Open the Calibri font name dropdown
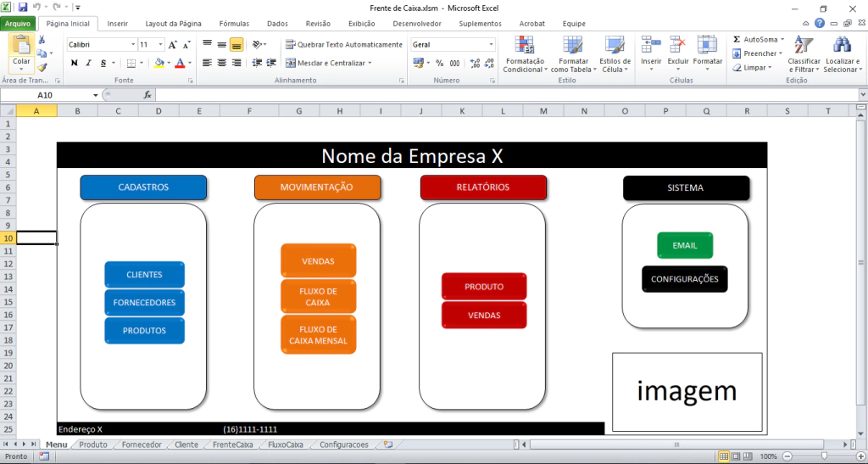The width and height of the screenshot is (868, 464). coord(133,44)
